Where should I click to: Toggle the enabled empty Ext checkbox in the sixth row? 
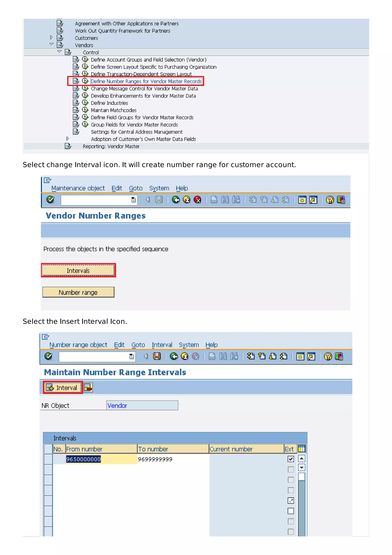click(x=291, y=511)
